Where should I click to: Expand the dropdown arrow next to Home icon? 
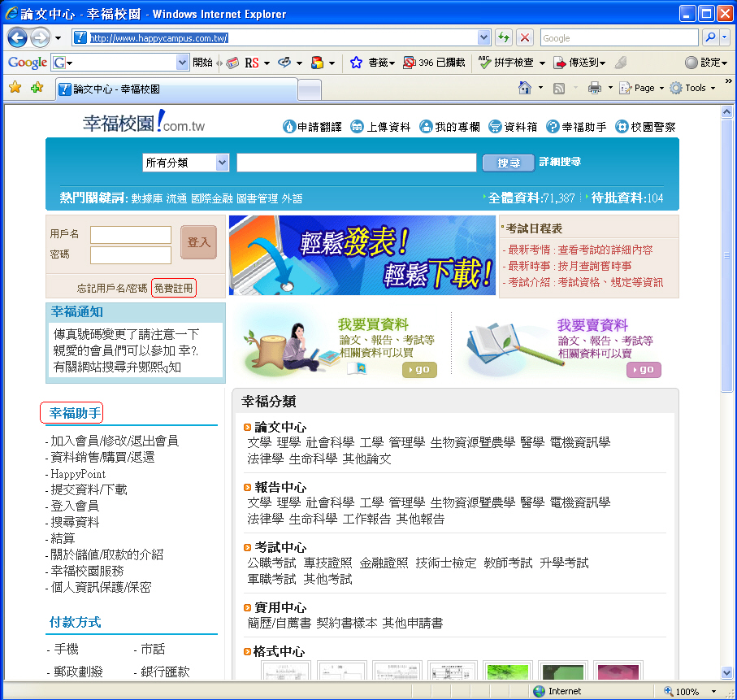540,88
